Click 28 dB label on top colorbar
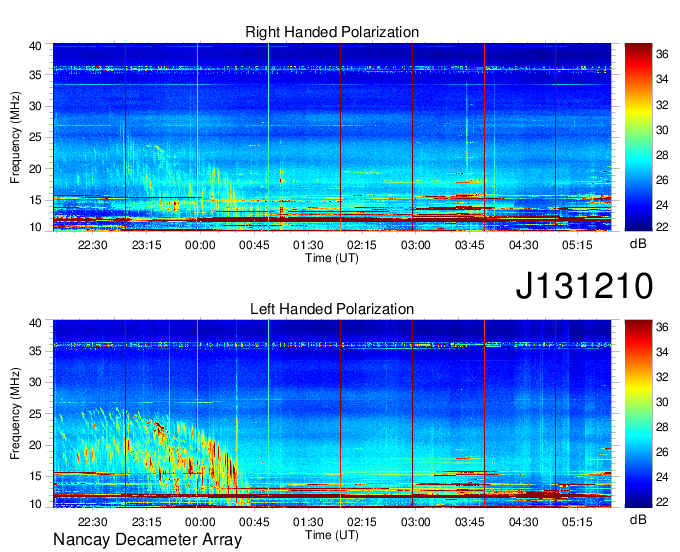The height and width of the screenshot is (552, 680). (x=662, y=155)
